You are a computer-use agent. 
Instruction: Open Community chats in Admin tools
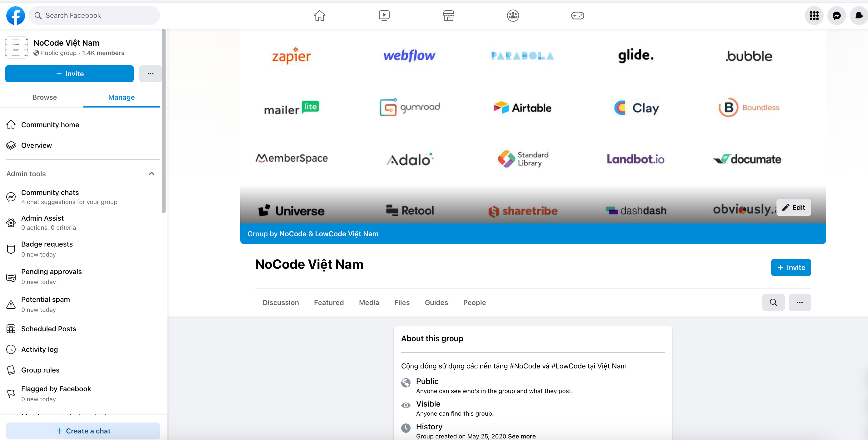[50, 192]
